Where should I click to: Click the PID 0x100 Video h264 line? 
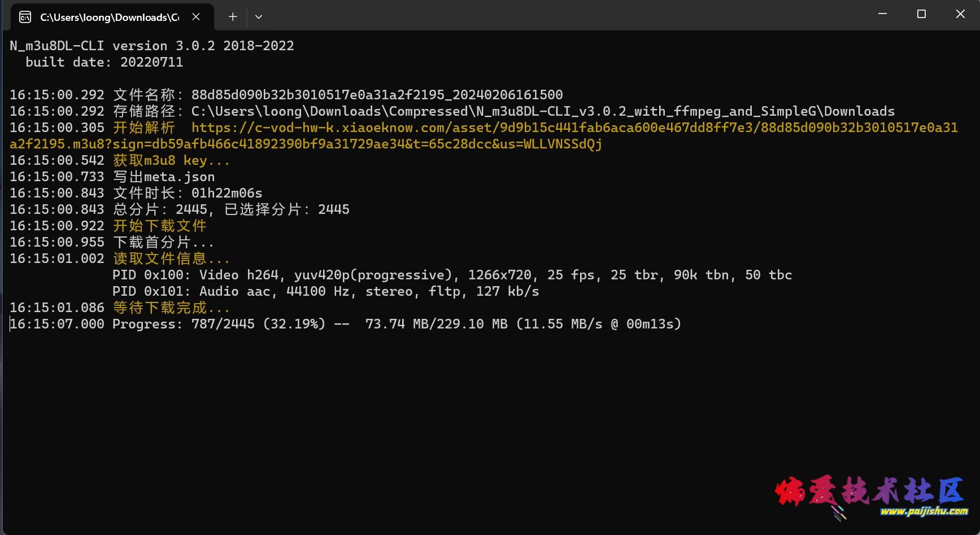pos(452,275)
